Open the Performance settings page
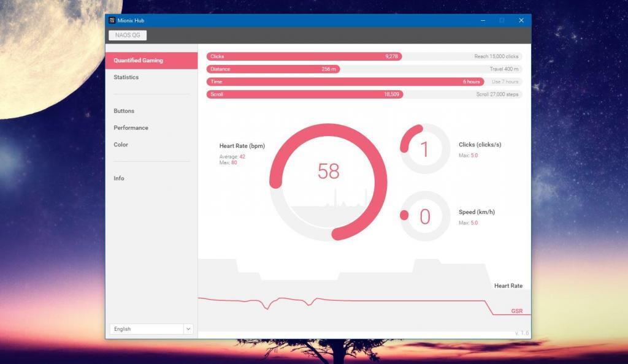The width and height of the screenshot is (628, 364). click(x=131, y=128)
